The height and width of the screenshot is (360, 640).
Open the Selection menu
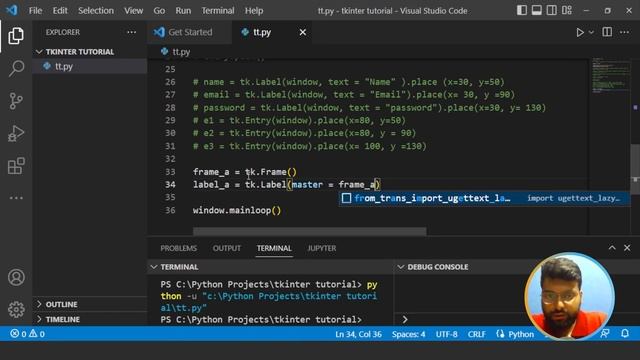point(96,11)
